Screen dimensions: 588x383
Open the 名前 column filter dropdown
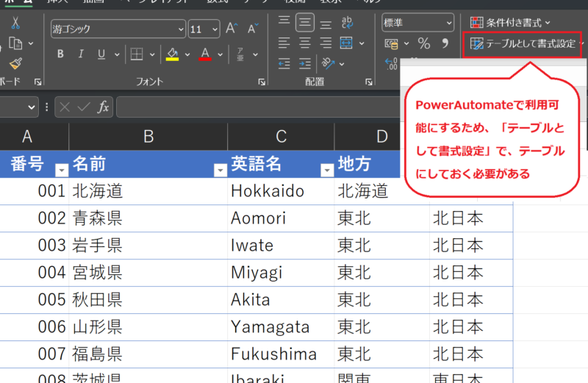pos(219,171)
